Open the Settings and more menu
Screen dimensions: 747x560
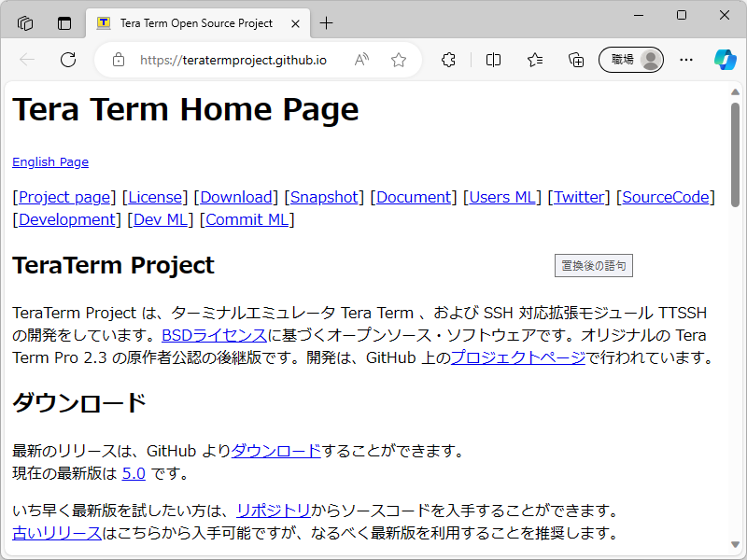(686, 59)
